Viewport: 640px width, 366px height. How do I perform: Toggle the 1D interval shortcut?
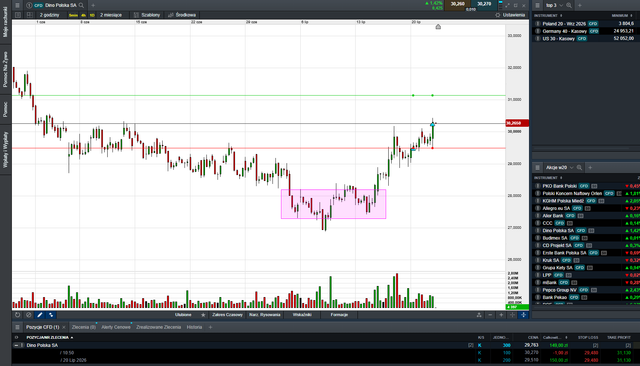pyautogui.click(x=92, y=15)
